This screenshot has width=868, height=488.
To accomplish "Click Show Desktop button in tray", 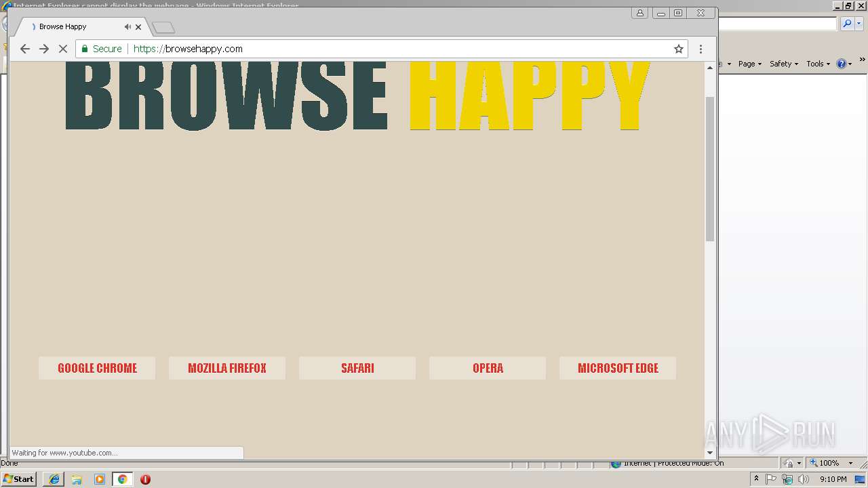I will (x=861, y=479).
